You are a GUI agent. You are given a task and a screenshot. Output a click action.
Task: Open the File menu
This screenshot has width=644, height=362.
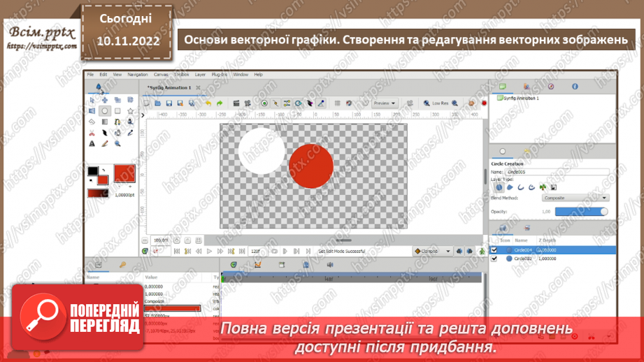(90, 75)
